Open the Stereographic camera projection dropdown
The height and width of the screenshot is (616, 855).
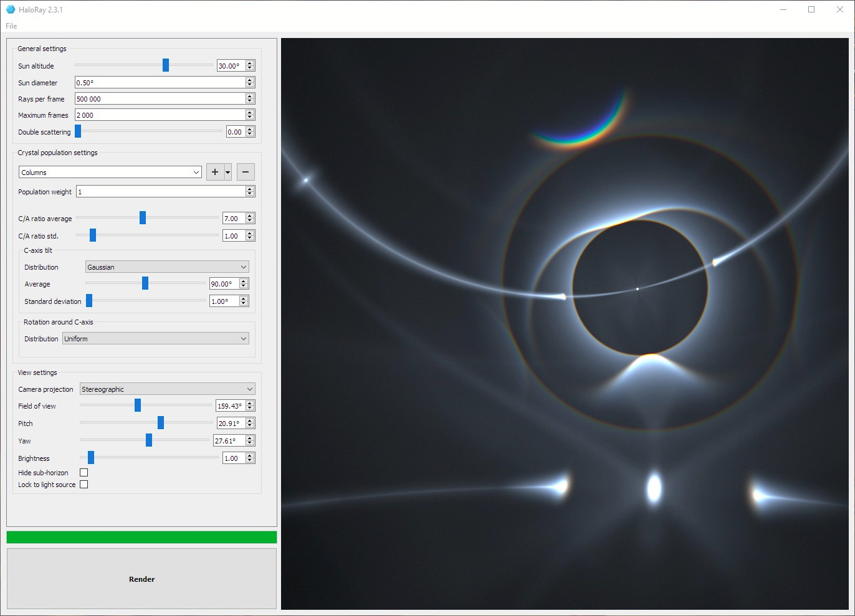[x=168, y=389]
